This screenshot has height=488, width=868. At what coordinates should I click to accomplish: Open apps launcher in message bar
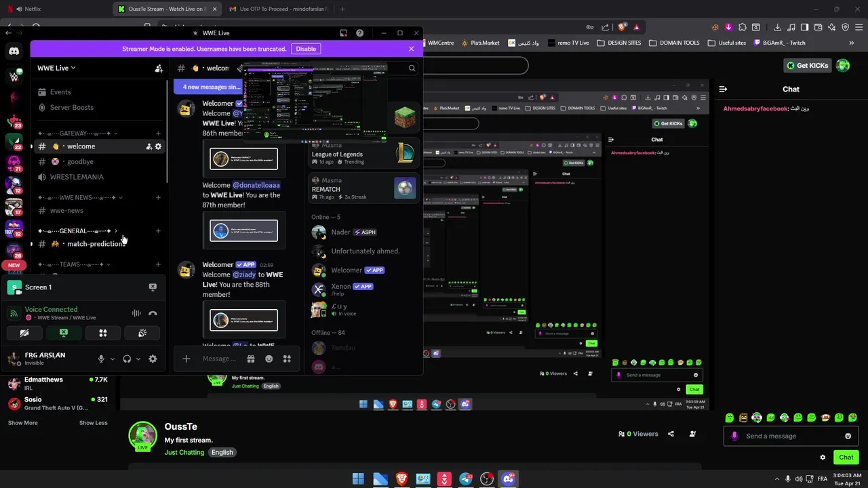pyautogui.click(x=287, y=359)
